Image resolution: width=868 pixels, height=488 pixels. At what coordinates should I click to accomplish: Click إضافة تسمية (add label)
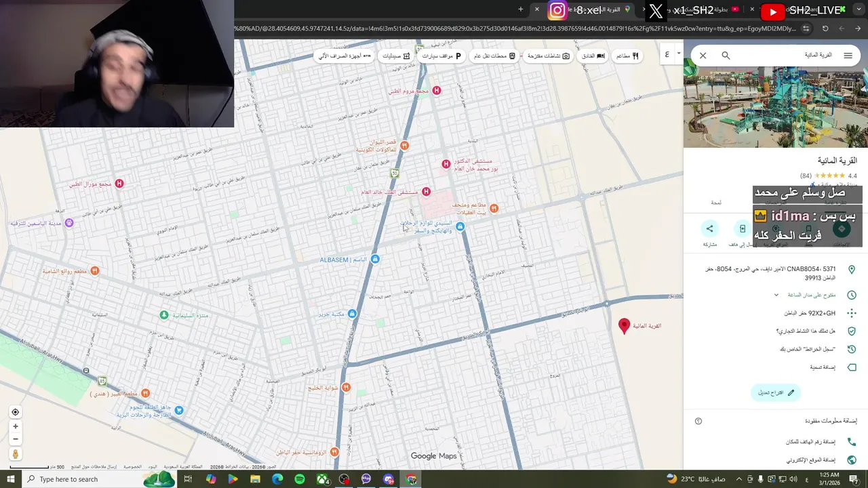coord(823,367)
